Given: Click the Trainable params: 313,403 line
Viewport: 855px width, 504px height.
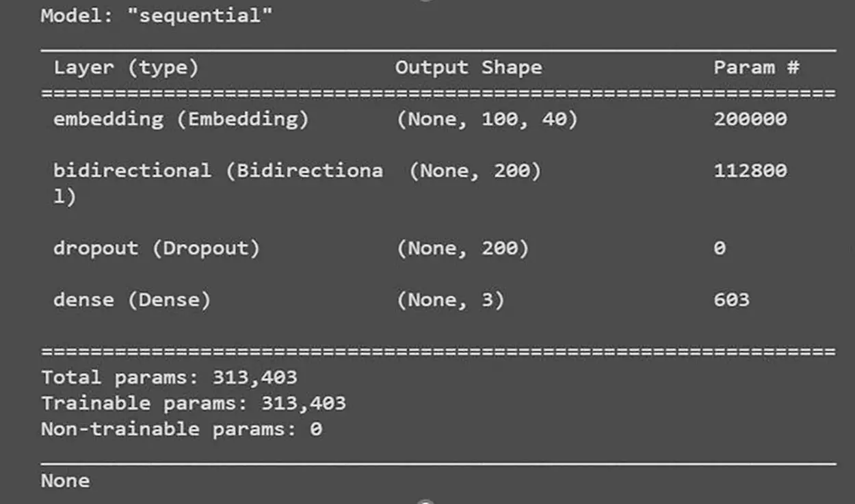Looking at the screenshot, I should (x=194, y=403).
